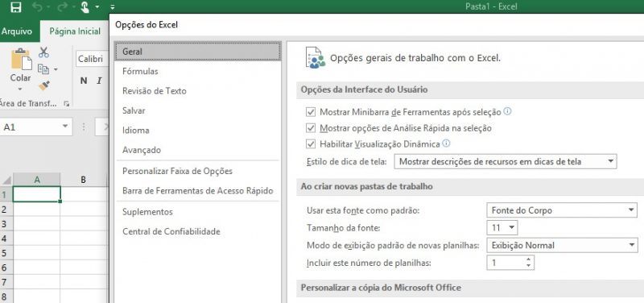The width and height of the screenshot is (644, 303).
Task: Open the Arquivo tab
Action: coord(16,31)
